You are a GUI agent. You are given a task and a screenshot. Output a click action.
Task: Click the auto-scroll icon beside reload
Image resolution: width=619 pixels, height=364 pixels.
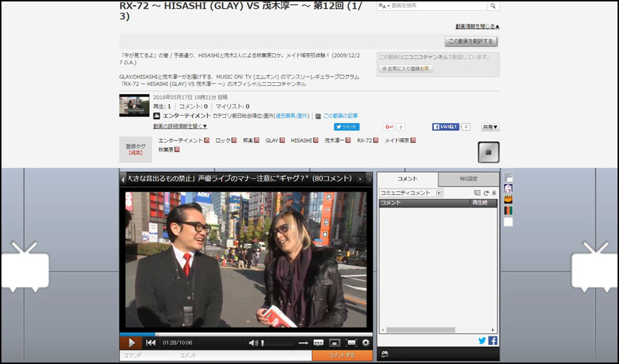pyautogui.click(x=494, y=193)
